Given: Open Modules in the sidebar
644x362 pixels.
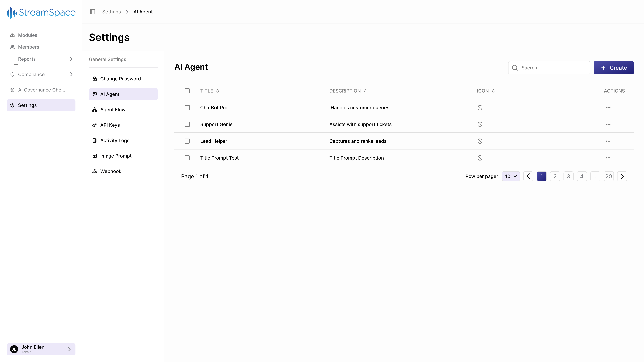Looking at the screenshot, I should pos(41,35).
